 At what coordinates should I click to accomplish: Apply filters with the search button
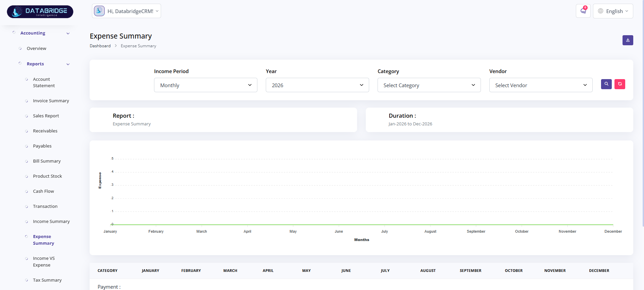[606, 84]
